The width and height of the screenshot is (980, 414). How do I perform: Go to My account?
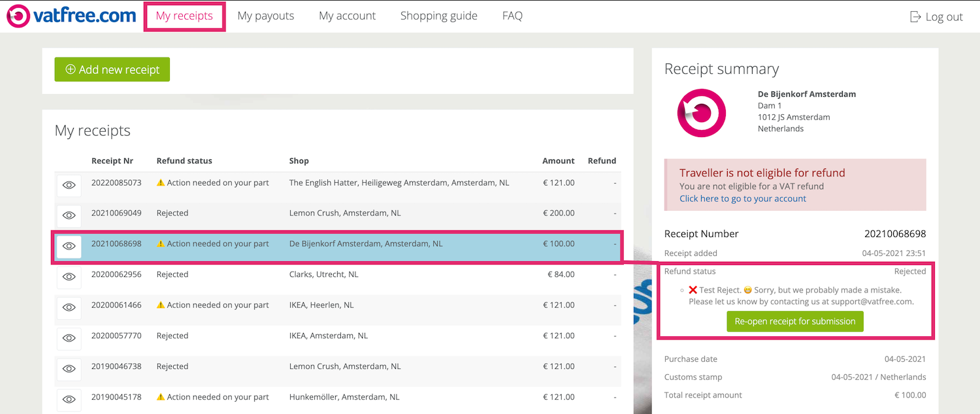pyautogui.click(x=347, y=16)
